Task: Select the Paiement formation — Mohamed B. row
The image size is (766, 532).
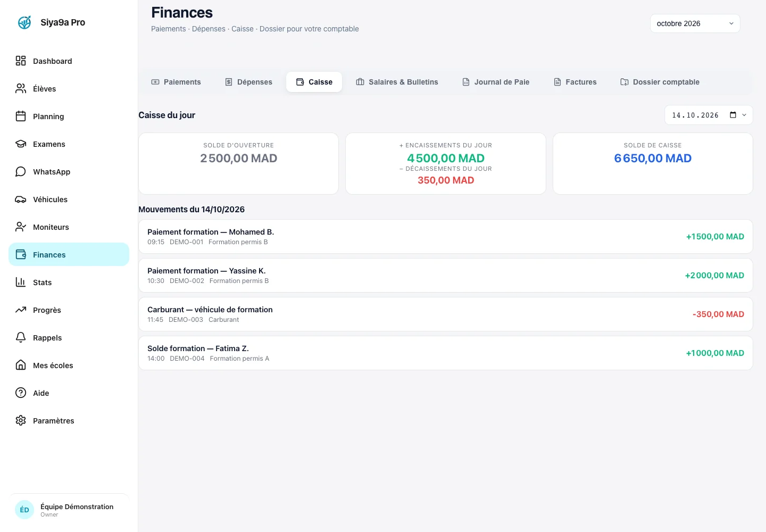Action: pos(446,236)
